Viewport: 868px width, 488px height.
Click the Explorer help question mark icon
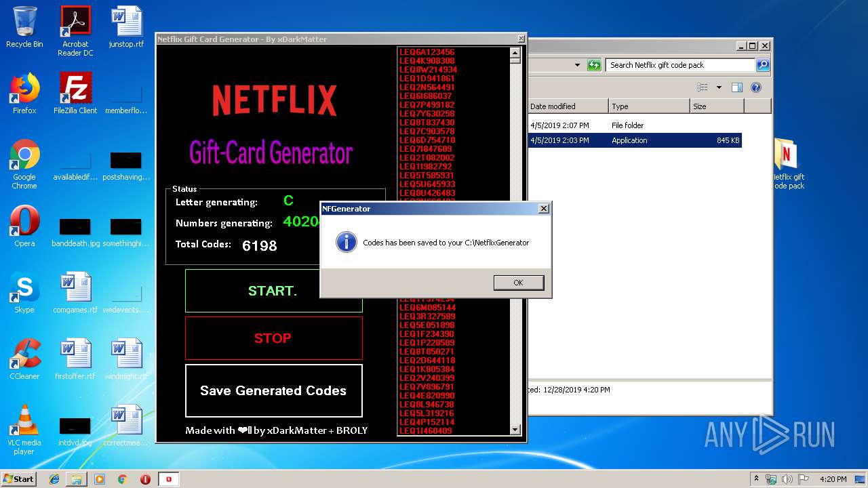tap(756, 87)
